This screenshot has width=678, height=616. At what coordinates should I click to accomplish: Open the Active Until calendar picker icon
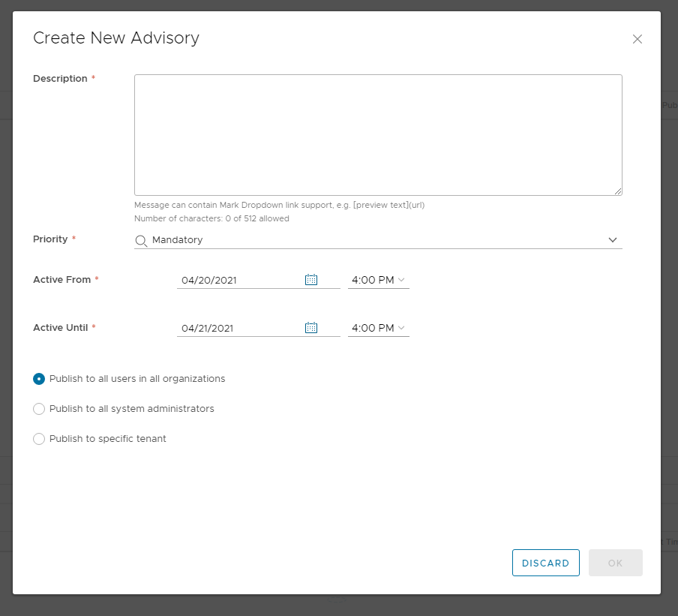pyautogui.click(x=310, y=327)
